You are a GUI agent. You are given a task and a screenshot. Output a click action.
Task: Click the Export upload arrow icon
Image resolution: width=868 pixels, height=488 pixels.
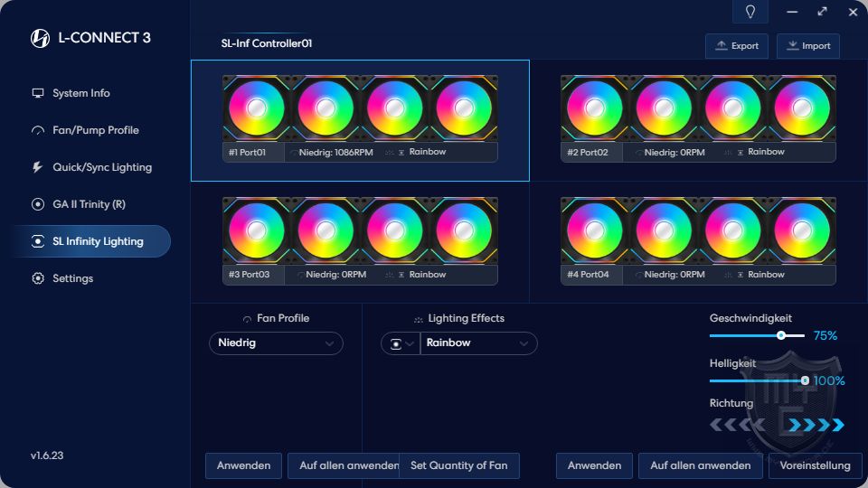(x=722, y=45)
